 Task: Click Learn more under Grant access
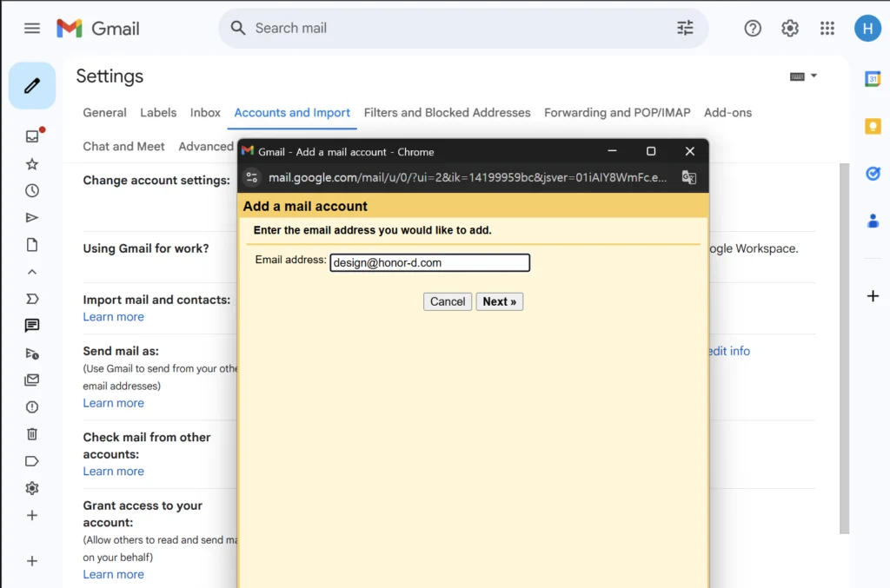[x=114, y=574]
